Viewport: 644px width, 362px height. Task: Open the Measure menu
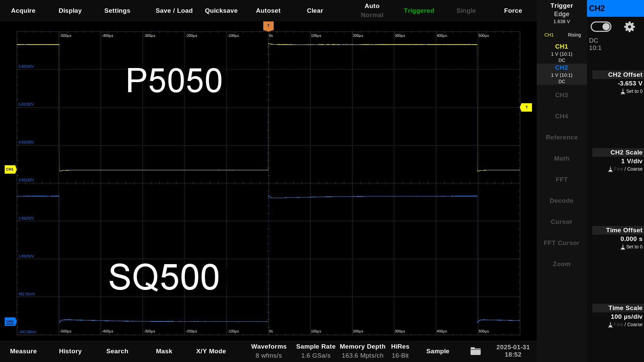pyautogui.click(x=23, y=351)
